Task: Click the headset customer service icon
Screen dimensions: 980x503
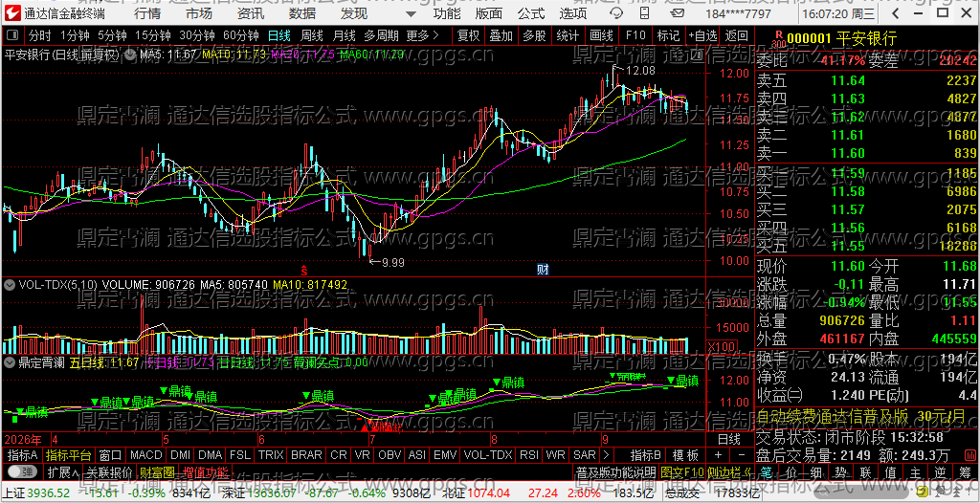Action: pos(616,13)
